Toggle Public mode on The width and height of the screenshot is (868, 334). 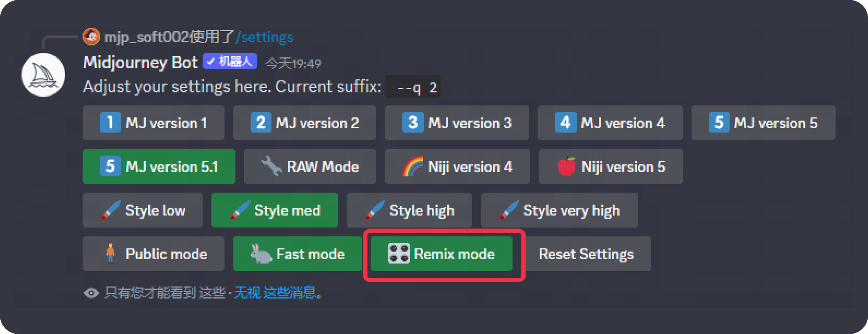(153, 254)
